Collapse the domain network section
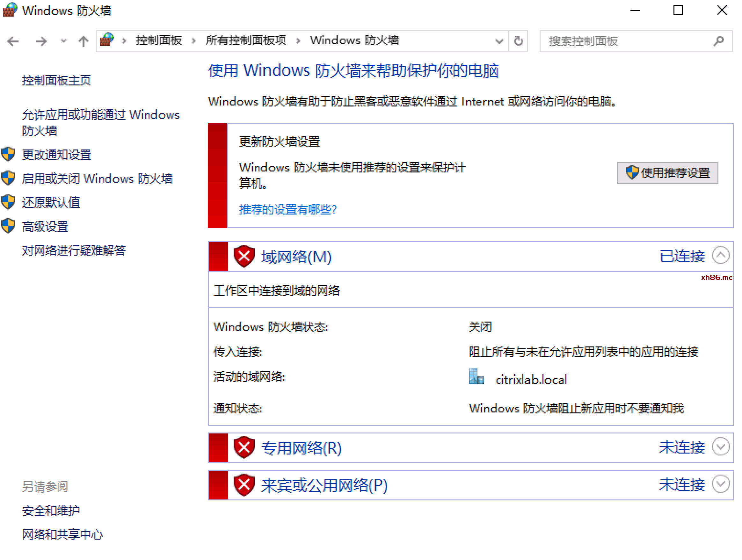Viewport: 742px width, 560px height. (x=721, y=256)
